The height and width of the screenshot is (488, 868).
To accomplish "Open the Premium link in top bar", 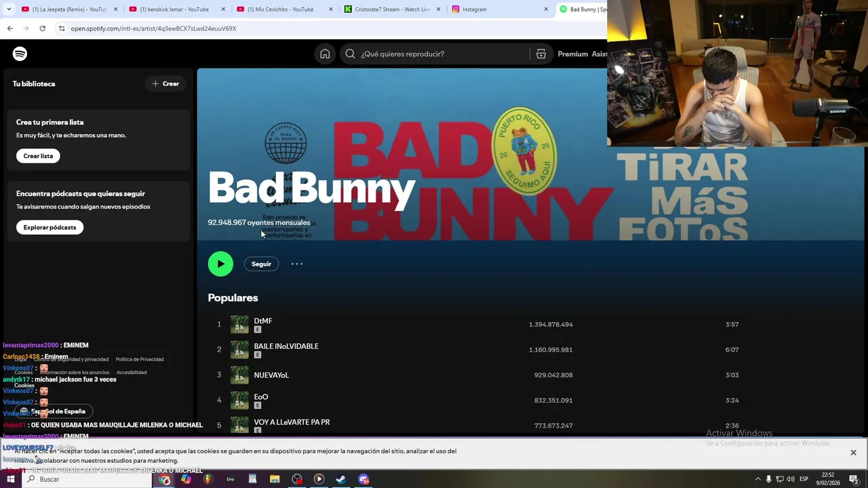I will [572, 54].
